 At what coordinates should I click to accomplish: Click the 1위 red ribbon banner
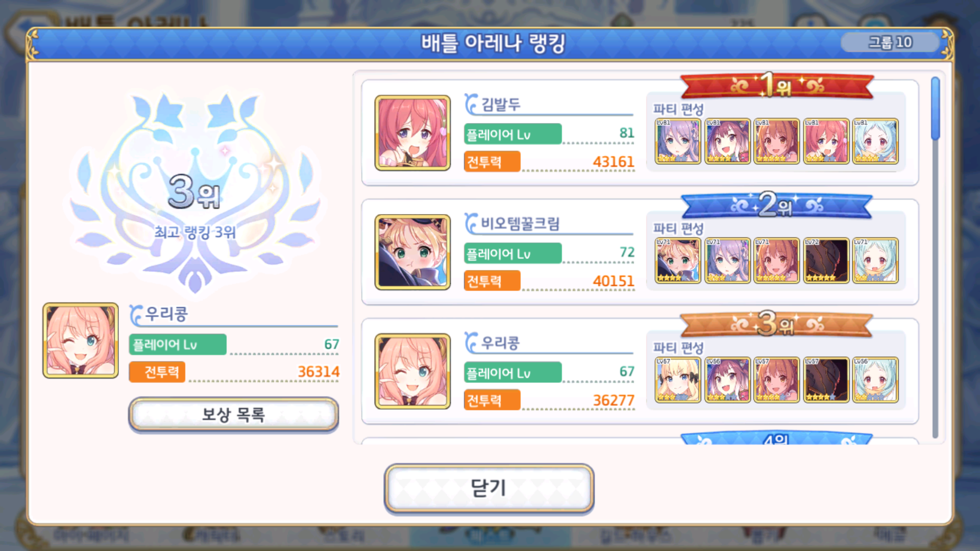[x=776, y=85]
